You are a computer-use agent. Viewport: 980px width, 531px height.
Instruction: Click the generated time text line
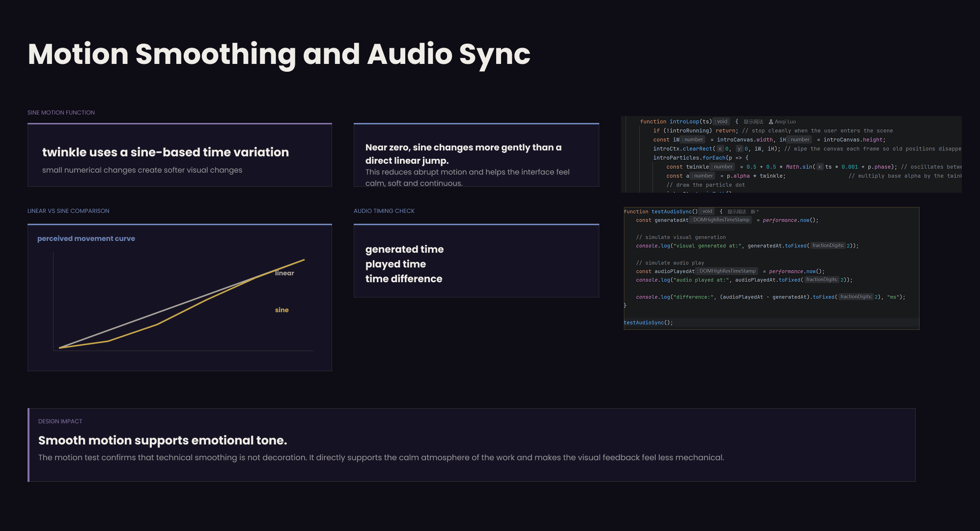[404, 249]
